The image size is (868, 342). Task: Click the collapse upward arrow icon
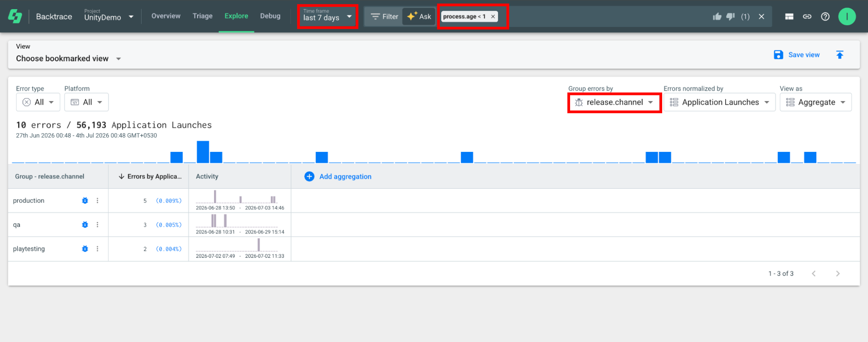point(840,55)
